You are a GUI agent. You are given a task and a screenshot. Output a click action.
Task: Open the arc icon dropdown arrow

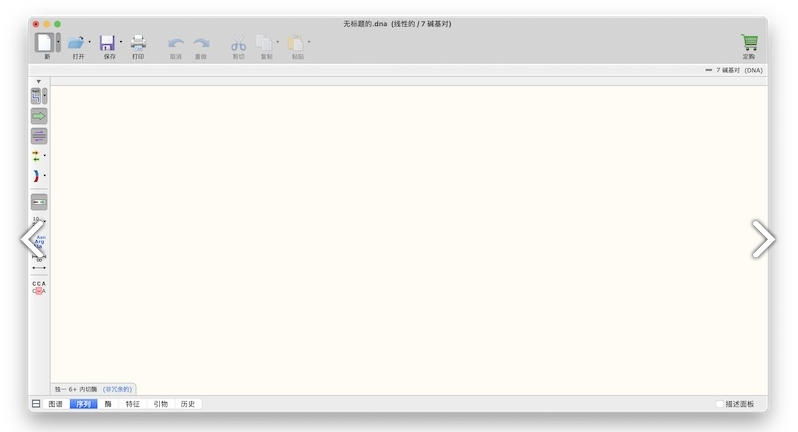(45, 176)
